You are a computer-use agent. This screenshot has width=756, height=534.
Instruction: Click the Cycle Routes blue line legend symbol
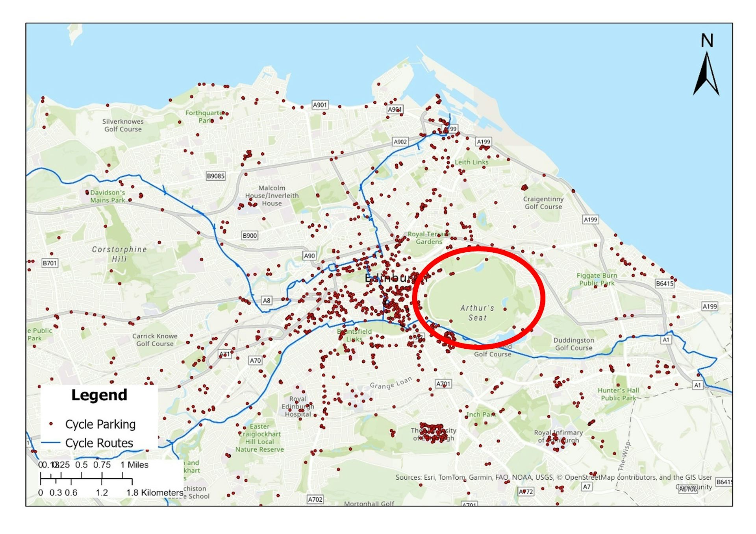(x=51, y=443)
